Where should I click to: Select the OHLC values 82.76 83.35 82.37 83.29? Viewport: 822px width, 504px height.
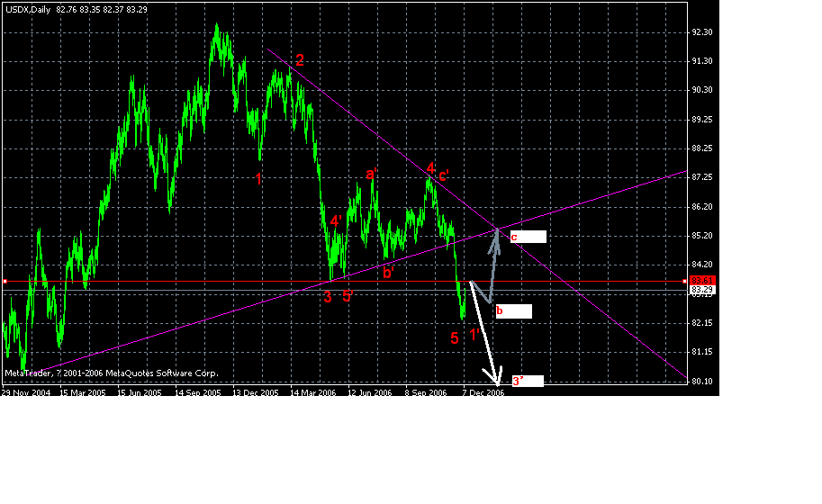pos(102,9)
